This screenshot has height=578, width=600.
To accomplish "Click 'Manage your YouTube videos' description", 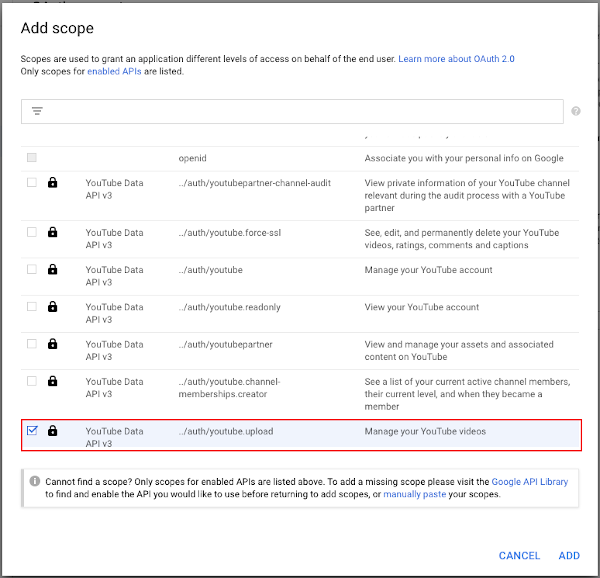I will coord(425,431).
